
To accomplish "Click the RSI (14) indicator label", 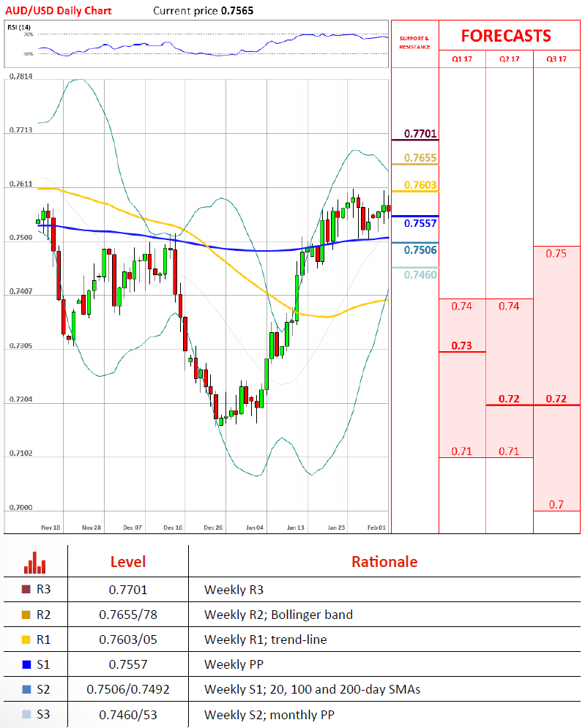I will click(19, 27).
